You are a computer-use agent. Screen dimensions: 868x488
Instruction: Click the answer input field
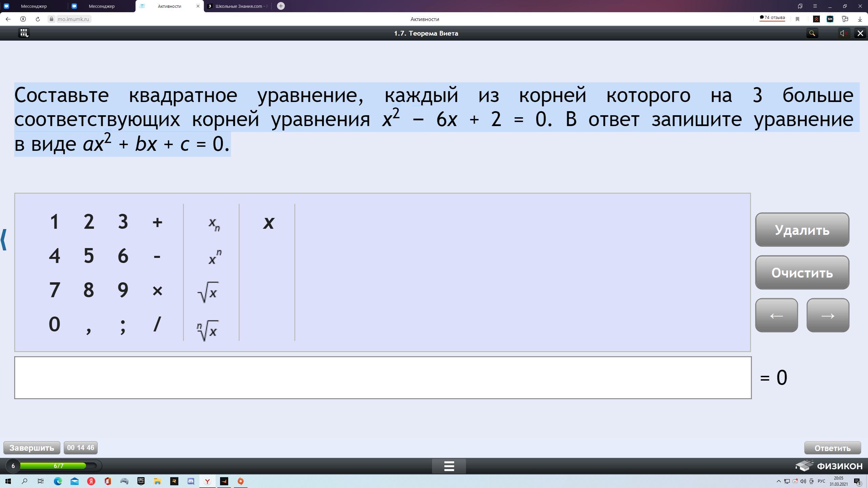coord(382,378)
